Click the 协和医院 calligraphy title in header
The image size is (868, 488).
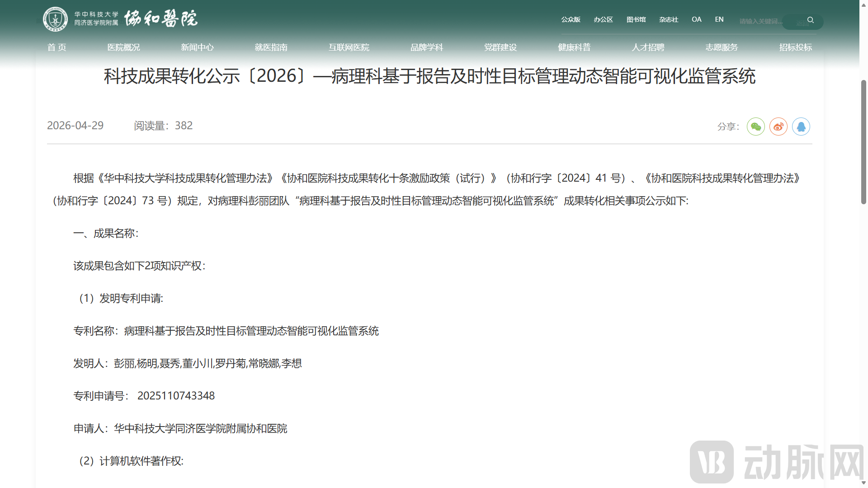pyautogui.click(x=161, y=19)
